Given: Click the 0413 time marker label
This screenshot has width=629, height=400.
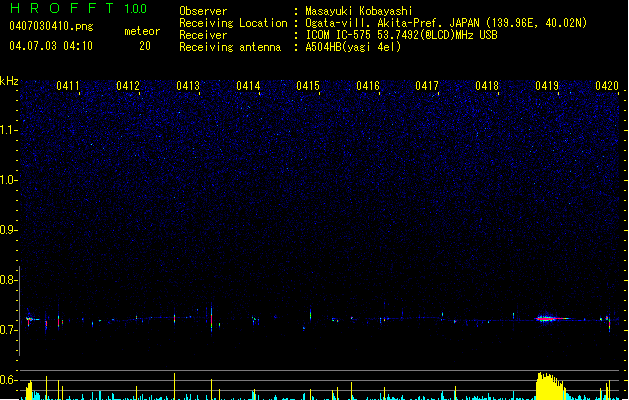Looking at the screenshot, I should coord(188,86).
